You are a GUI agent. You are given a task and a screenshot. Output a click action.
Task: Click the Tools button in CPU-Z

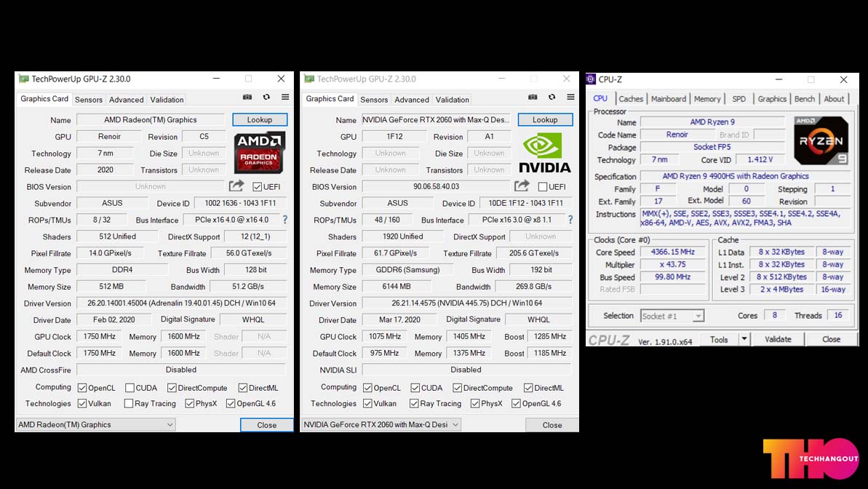[x=719, y=339]
